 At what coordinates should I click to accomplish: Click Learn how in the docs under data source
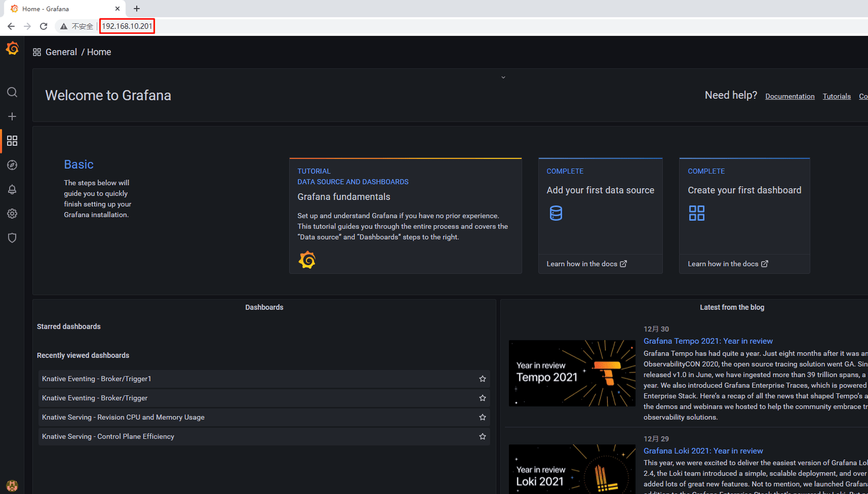(x=586, y=264)
